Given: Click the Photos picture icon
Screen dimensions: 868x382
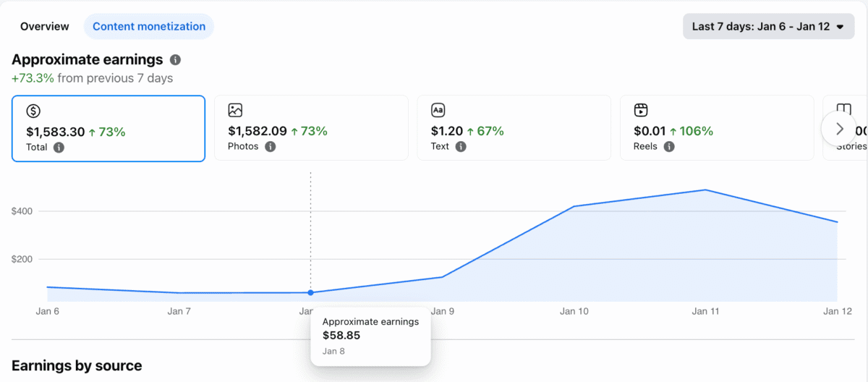Looking at the screenshot, I should (235, 110).
